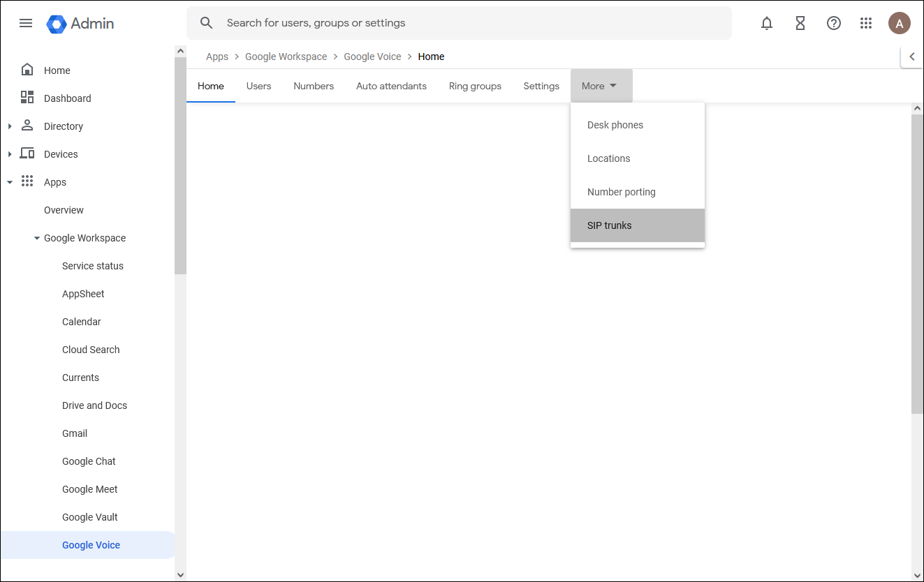Click the Dashboard icon in sidebar
The height and width of the screenshot is (582, 924).
27,98
